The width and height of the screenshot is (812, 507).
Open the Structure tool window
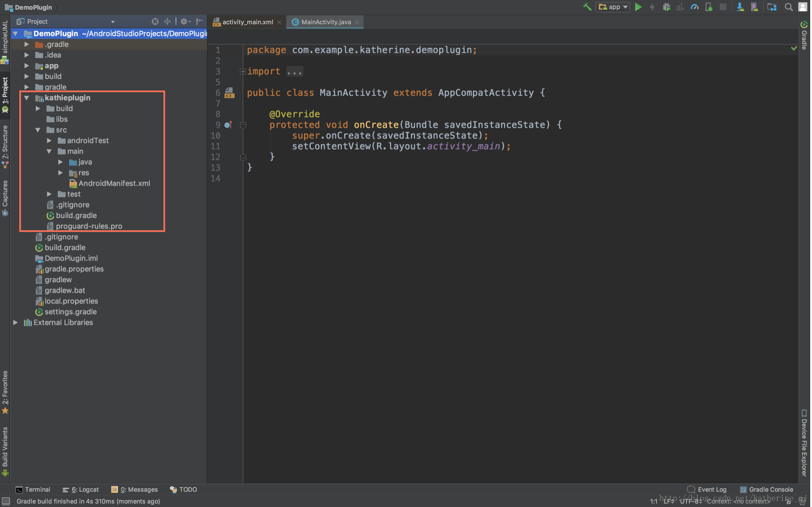click(x=5, y=147)
